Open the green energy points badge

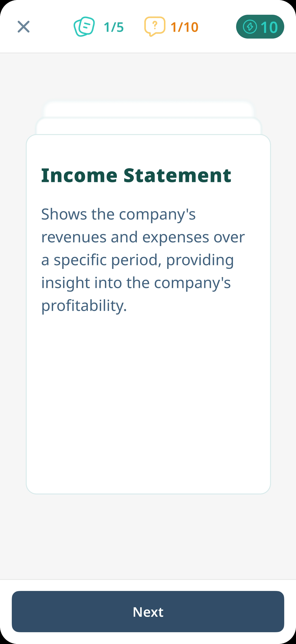260,27
